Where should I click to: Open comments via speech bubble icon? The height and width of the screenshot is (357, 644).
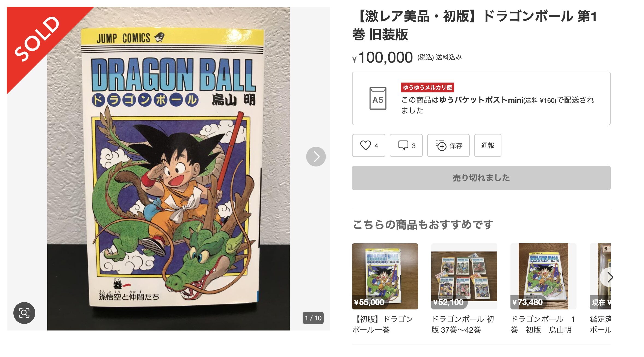(403, 145)
